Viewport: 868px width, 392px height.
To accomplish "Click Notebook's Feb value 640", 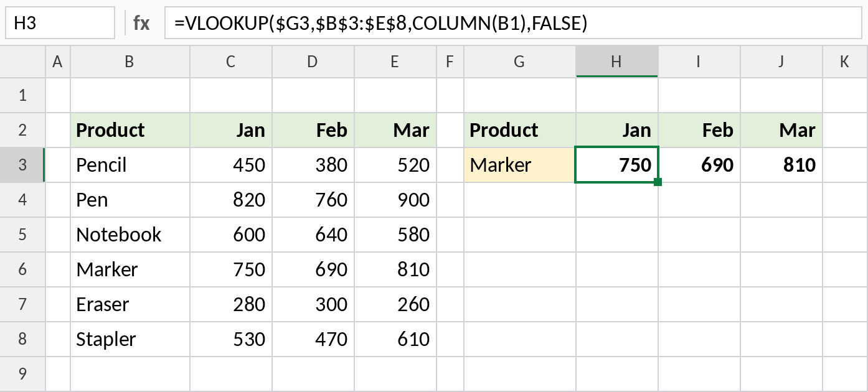I will pos(313,235).
